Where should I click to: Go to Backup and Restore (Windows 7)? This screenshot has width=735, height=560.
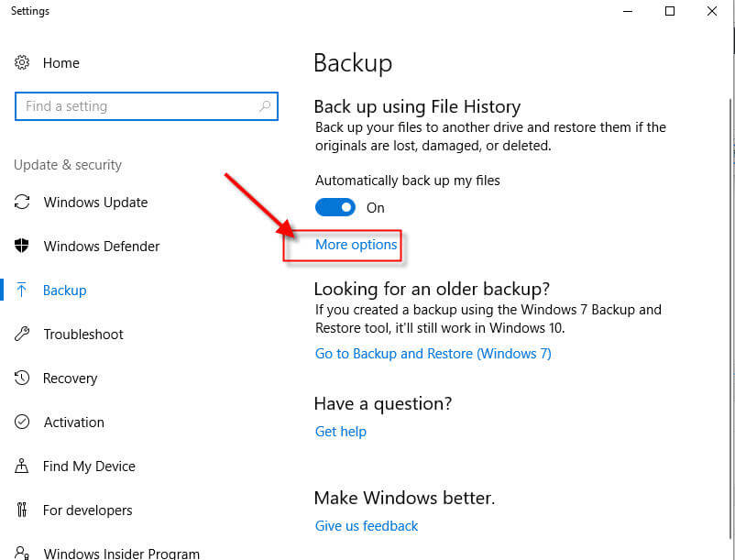tap(433, 354)
